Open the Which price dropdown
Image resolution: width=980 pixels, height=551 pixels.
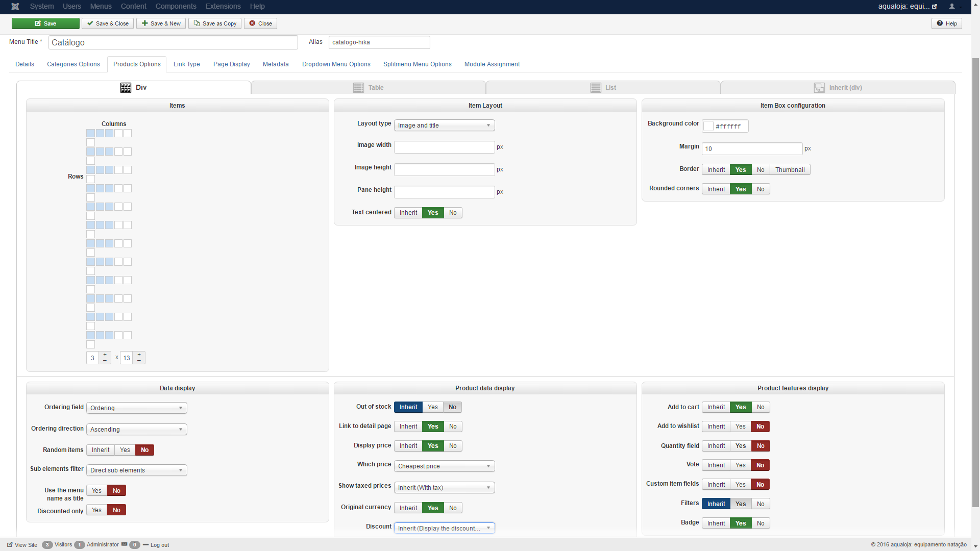(444, 466)
